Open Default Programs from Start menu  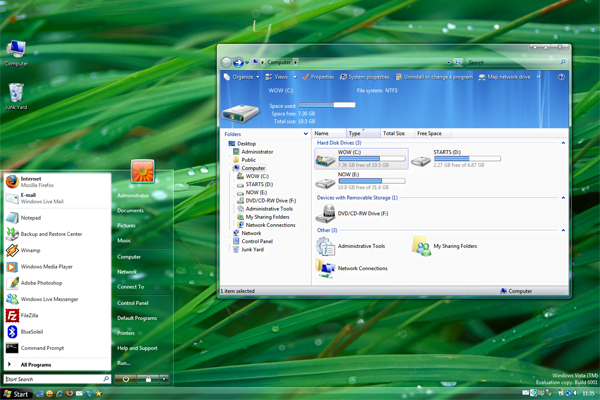pyautogui.click(x=137, y=318)
